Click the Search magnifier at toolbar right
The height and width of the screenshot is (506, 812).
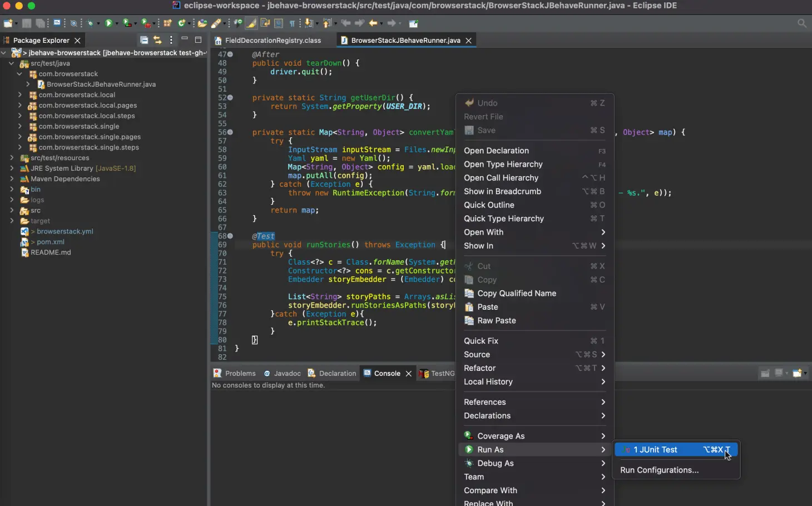[x=801, y=23]
